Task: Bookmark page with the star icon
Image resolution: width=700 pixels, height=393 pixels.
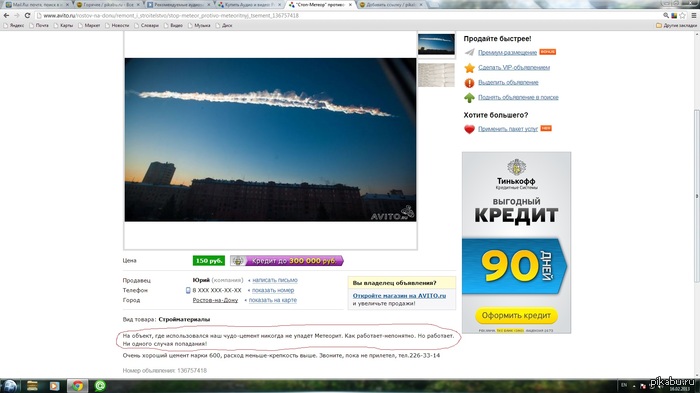Action: click(682, 15)
